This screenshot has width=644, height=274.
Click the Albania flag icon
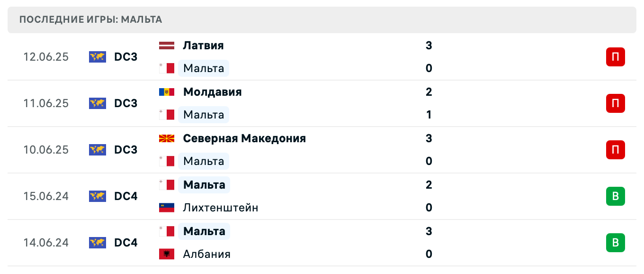(x=167, y=254)
